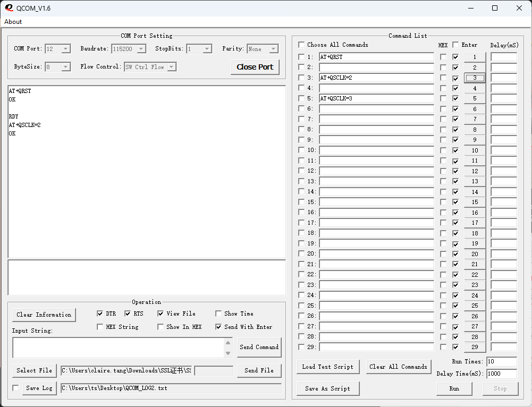Disable Send With Enter checkbox
532x407 pixels.
(x=218, y=327)
